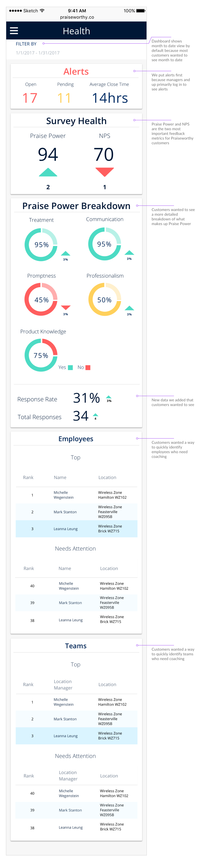
Task: Click Location Manager header in Teams Top table
Action: (63, 685)
